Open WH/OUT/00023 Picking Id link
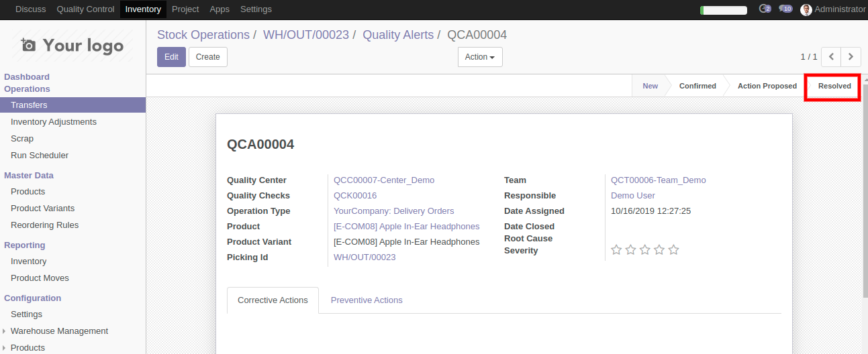This screenshot has height=354, width=868. click(365, 257)
